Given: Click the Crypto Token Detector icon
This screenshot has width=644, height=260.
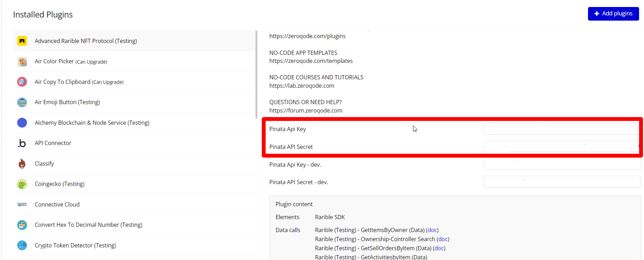Looking at the screenshot, I should pos(22,245).
